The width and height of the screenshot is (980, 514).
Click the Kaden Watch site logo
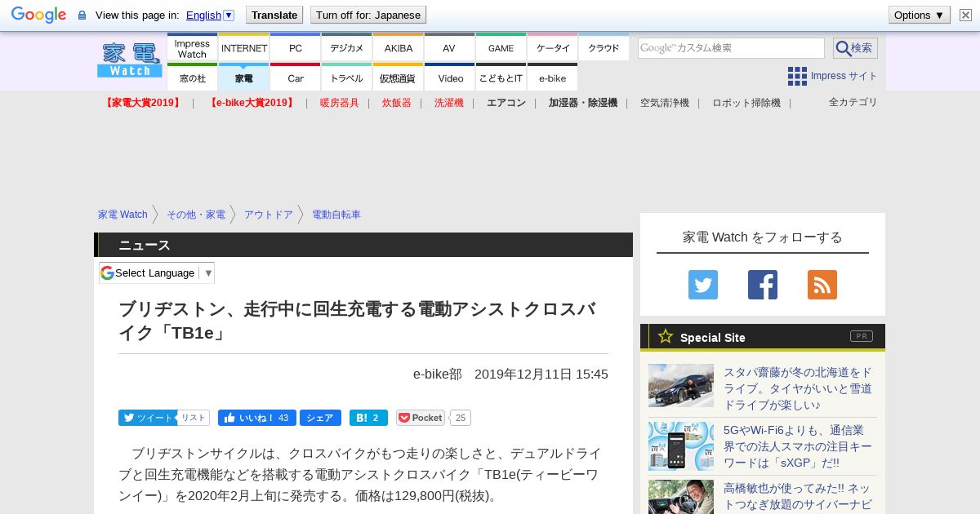[130, 60]
